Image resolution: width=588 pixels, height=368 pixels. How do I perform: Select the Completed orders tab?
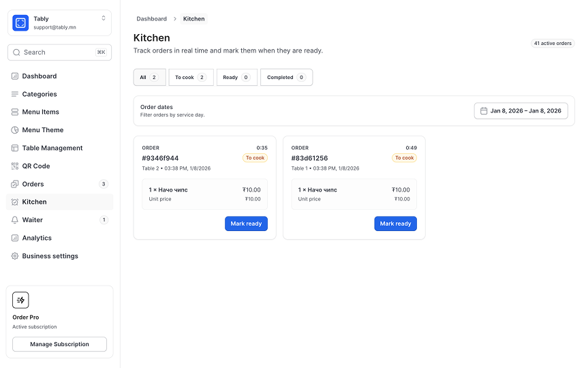tap(286, 78)
